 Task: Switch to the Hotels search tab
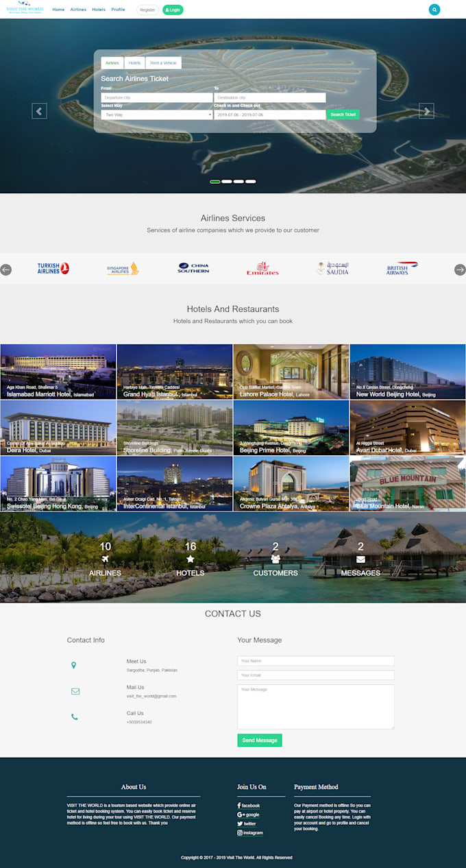(134, 63)
